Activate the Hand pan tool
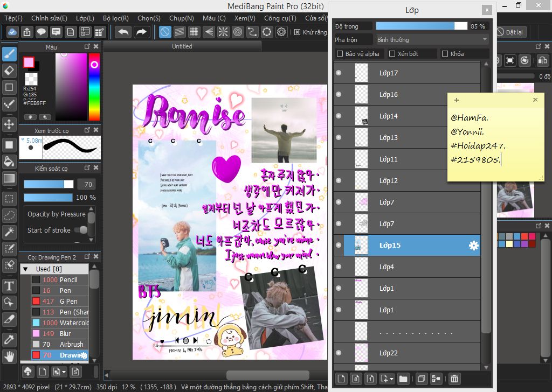Screen dimensions: 552x392 pos(9,355)
